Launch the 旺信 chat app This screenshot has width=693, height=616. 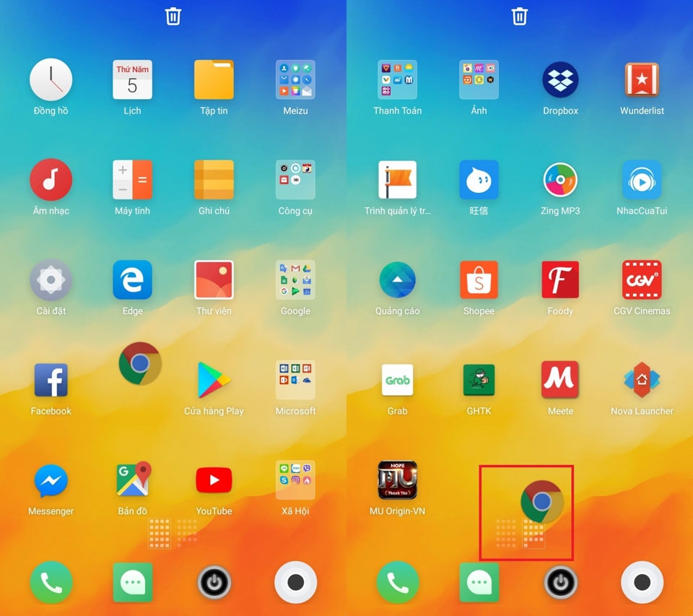pos(479,180)
